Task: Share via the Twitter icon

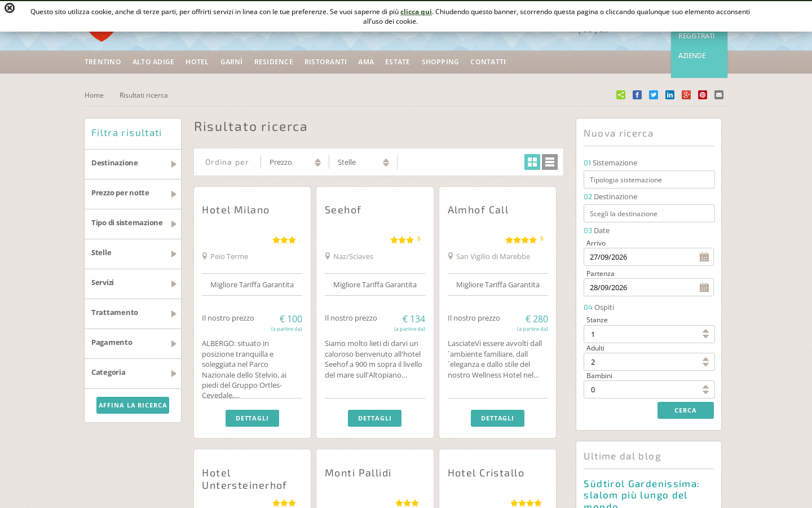Action: (654, 95)
